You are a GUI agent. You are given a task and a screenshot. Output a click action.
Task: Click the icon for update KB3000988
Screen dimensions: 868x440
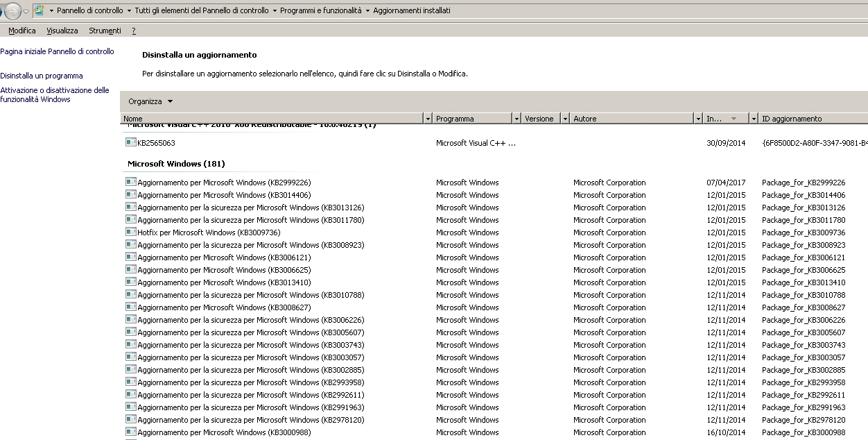pyautogui.click(x=130, y=431)
